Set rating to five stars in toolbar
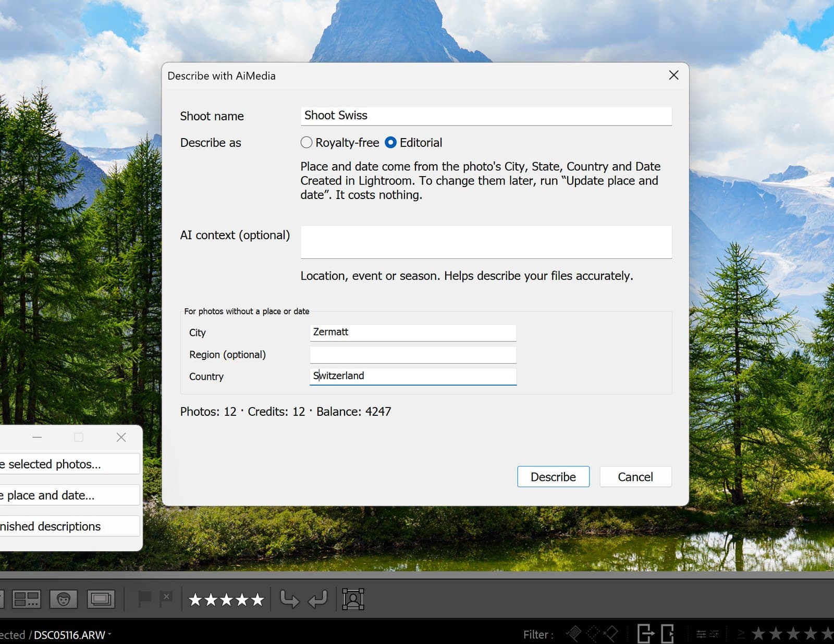 (257, 600)
